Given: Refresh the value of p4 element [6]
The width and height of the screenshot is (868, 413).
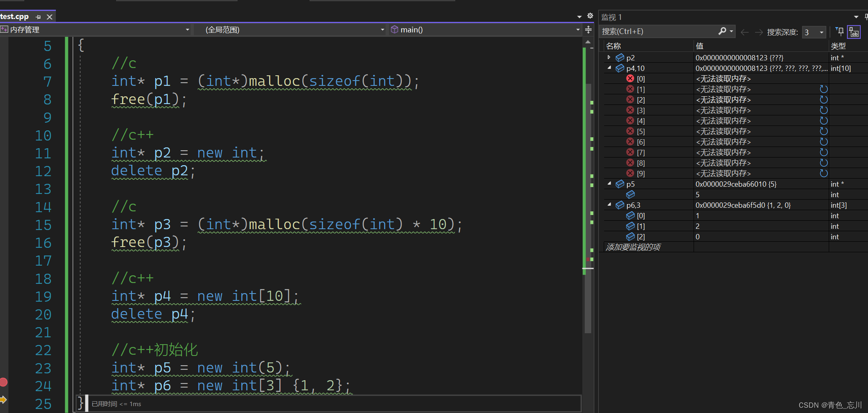Looking at the screenshot, I should pos(823,142).
